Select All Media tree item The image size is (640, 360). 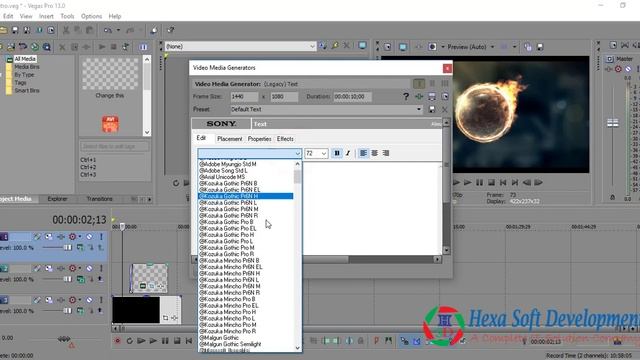click(x=25, y=59)
